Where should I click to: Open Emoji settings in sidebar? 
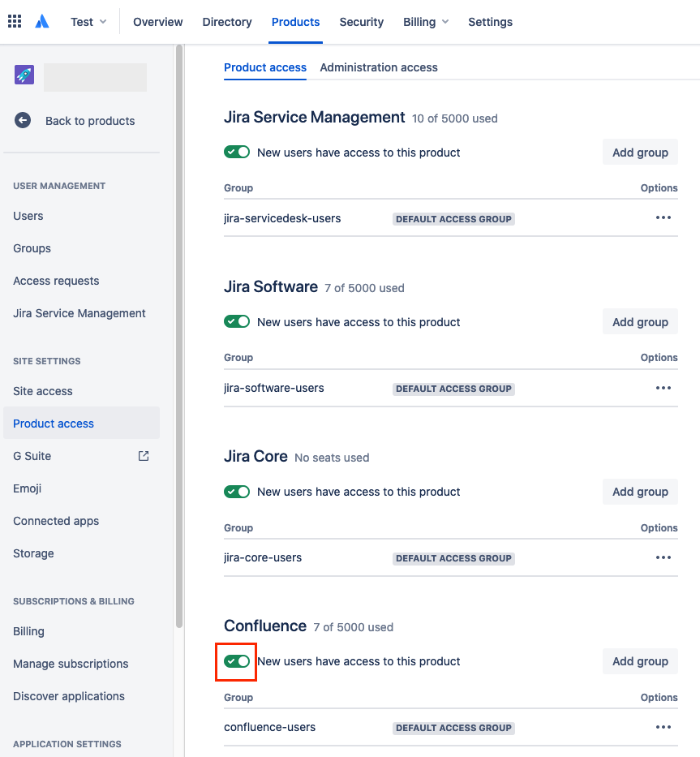tap(27, 488)
